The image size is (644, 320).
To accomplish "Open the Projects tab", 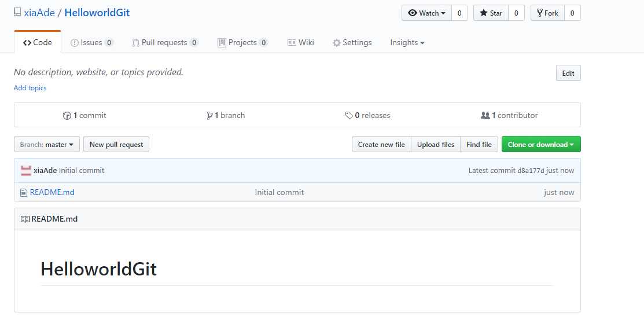I will pyautogui.click(x=243, y=42).
